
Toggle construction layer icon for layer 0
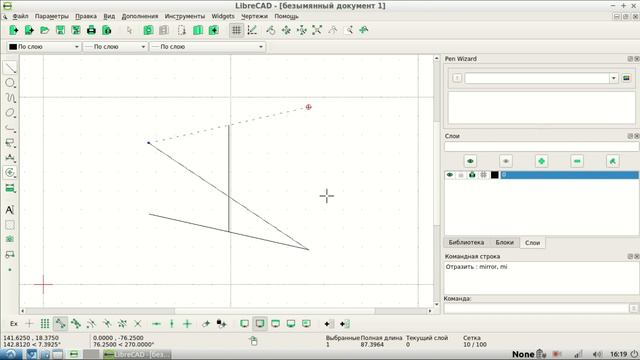click(484, 175)
